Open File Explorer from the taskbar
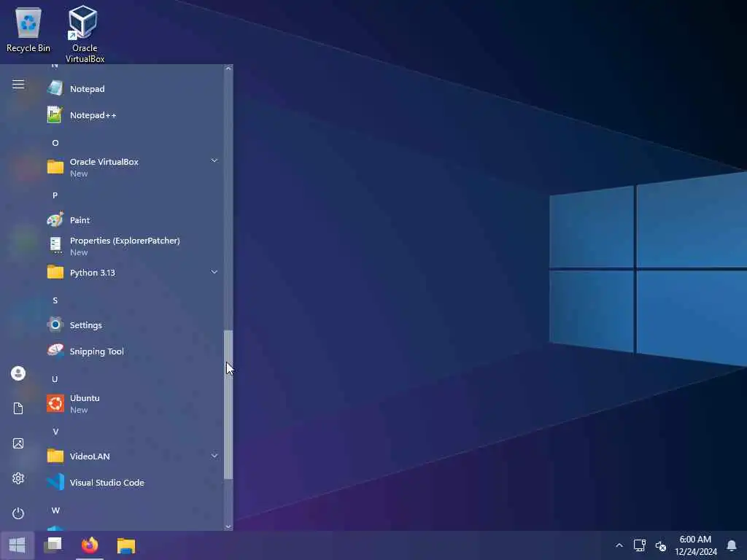This screenshot has width=747, height=560. (x=126, y=545)
